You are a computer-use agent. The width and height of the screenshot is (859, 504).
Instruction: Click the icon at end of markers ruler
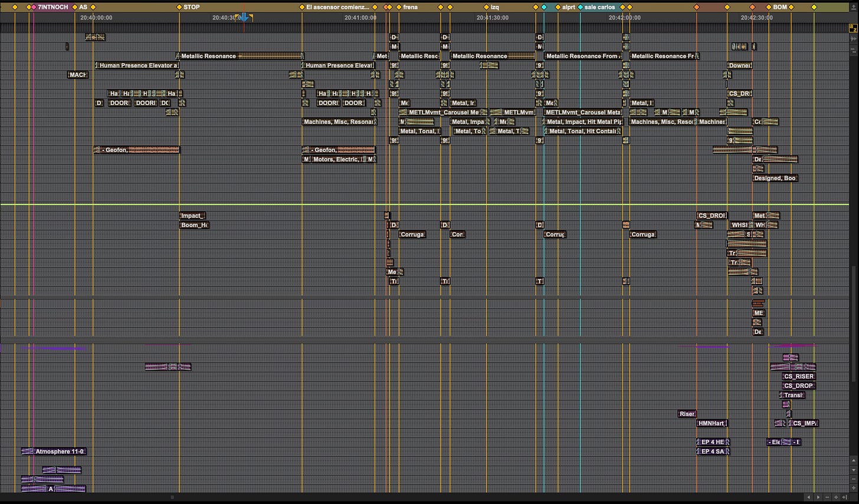coord(853,8)
